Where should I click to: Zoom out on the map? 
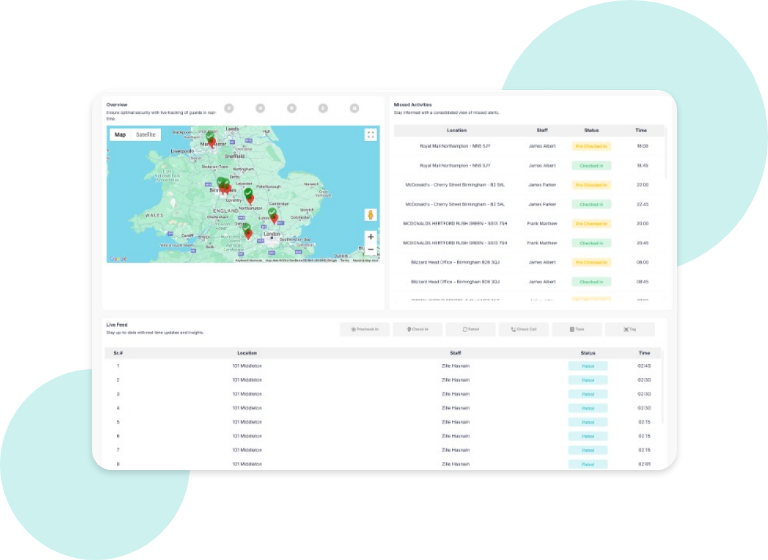(370, 250)
